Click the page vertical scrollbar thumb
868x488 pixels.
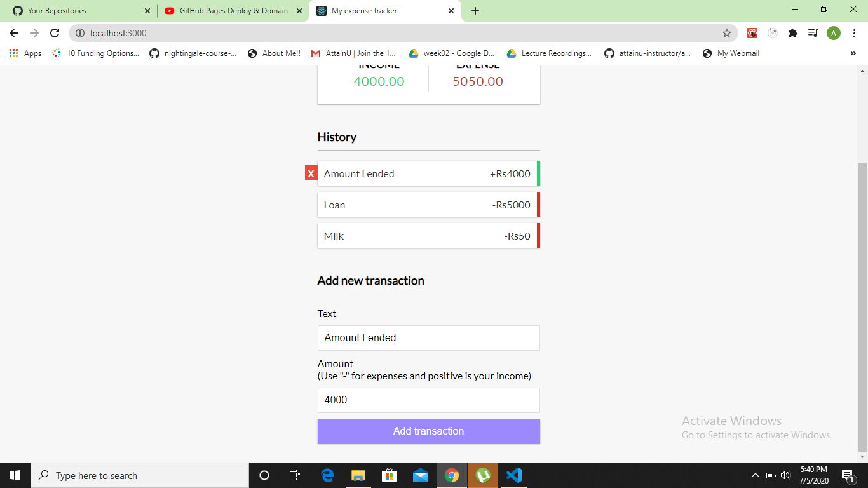[862, 307]
